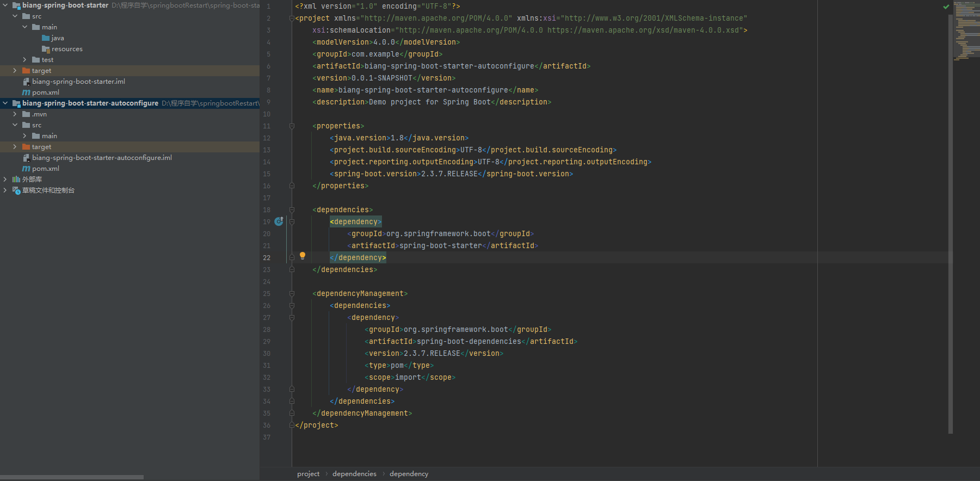Expand the target folder under the autoconfigure module
Screen dimensions: 980x481
coord(15,147)
